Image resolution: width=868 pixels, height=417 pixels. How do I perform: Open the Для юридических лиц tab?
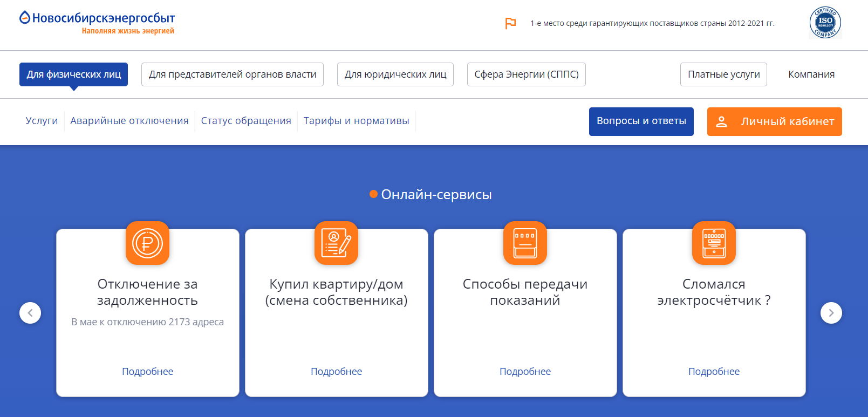click(395, 74)
